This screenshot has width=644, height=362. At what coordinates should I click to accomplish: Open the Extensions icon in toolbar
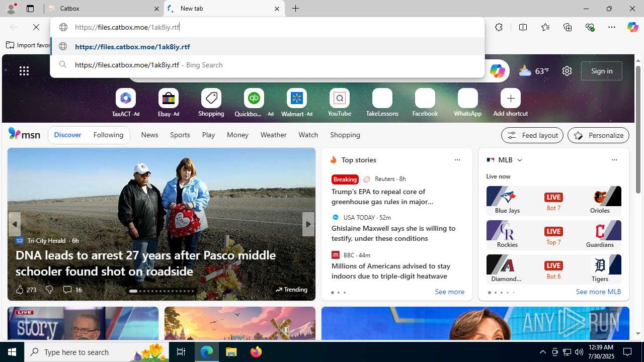click(x=499, y=27)
